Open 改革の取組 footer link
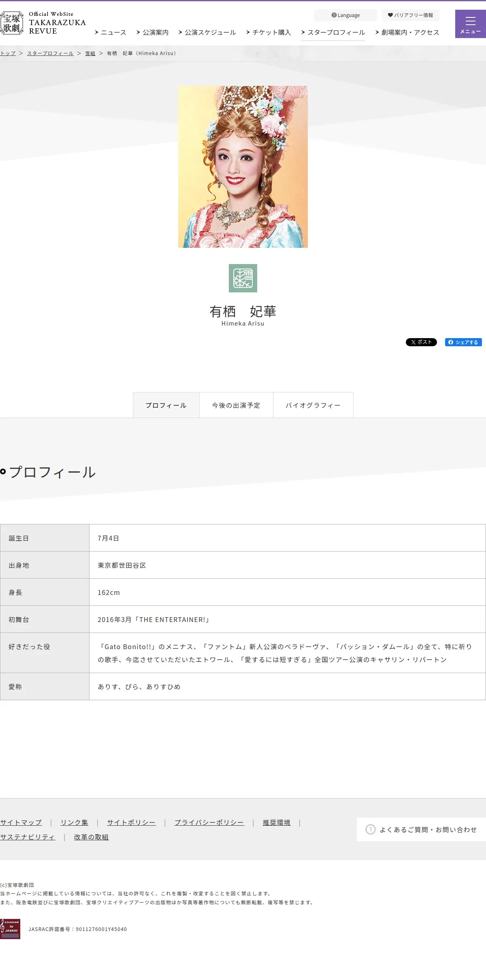 91,837
